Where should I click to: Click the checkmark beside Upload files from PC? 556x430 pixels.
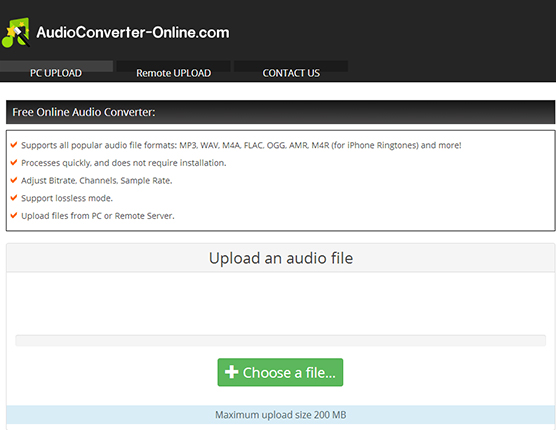tap(14, 215)
